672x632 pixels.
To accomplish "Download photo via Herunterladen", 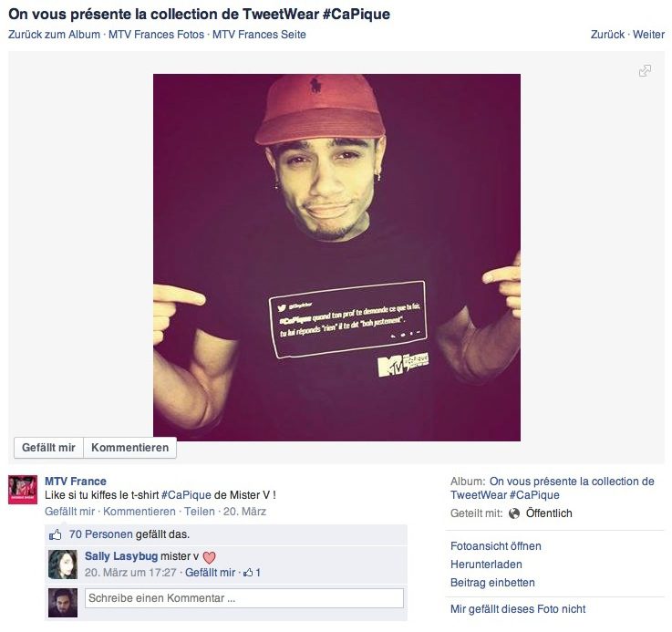I will [x=486, y=565].
